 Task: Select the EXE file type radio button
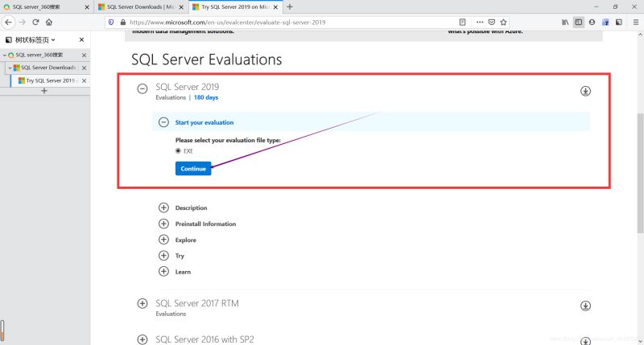[x=178, y=151]
